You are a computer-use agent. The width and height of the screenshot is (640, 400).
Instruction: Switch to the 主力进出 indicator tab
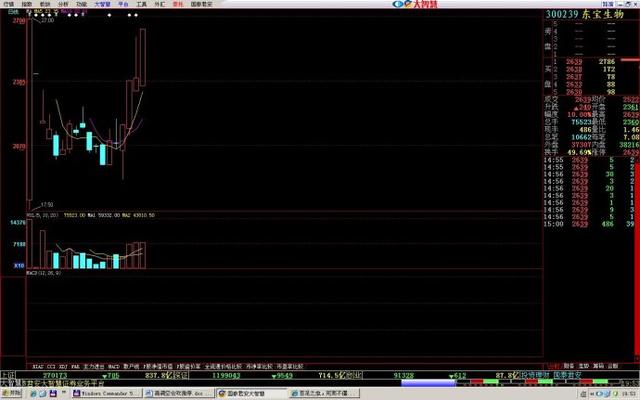pos(94,367)
